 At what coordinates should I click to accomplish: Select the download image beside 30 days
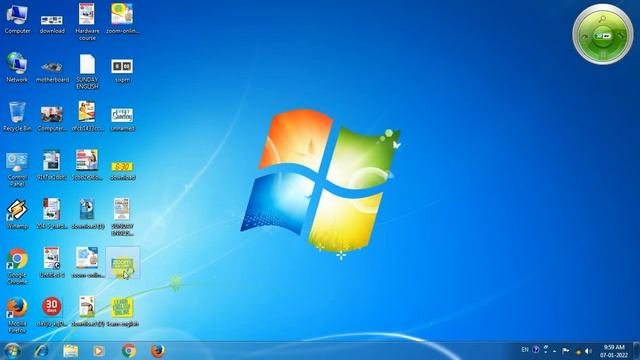(x=87, y=311)
